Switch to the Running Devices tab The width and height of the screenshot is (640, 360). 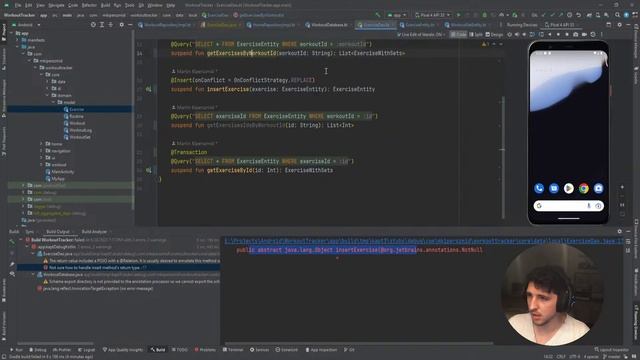[x=522, y=25]
